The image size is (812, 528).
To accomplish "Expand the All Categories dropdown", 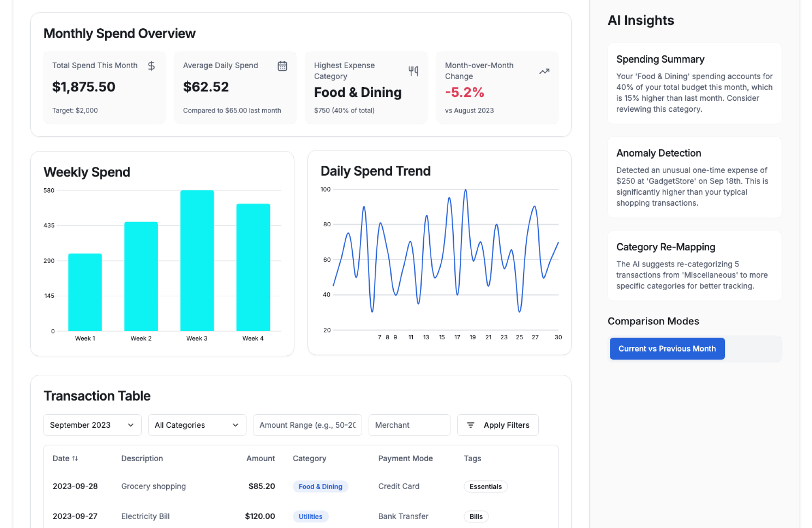I will pos(197,425).
